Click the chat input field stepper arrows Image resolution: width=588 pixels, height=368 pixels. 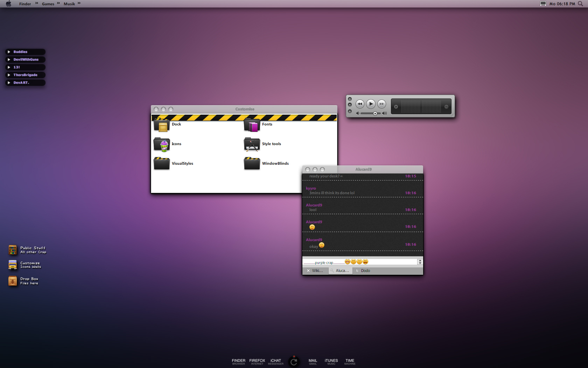click(420, 262)
